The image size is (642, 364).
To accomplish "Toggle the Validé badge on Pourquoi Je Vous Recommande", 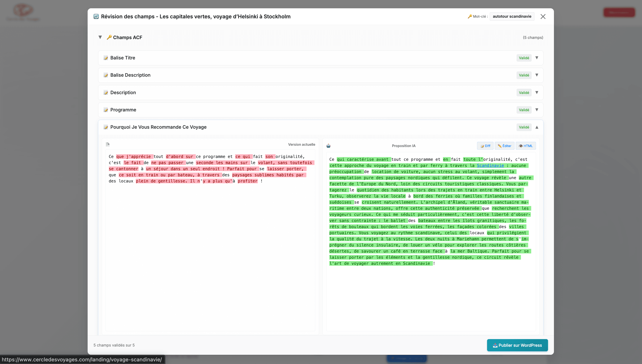I will 524,127.
